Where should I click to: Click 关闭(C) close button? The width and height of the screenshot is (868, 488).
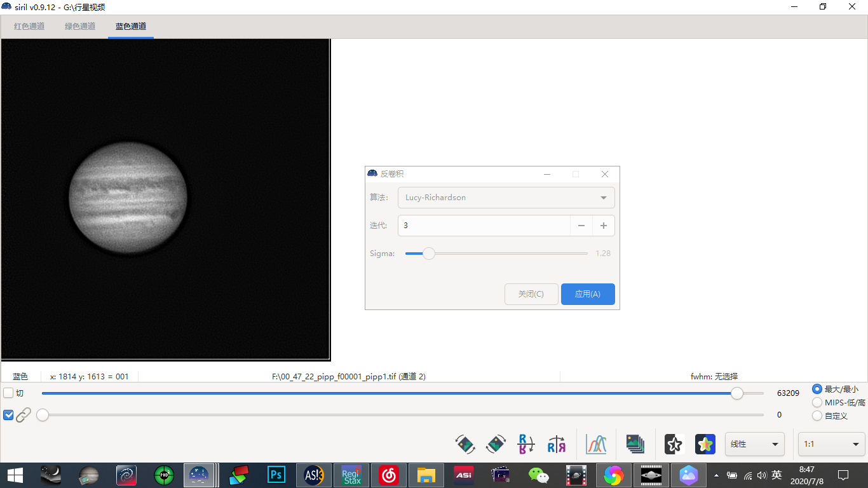(531, 294)
